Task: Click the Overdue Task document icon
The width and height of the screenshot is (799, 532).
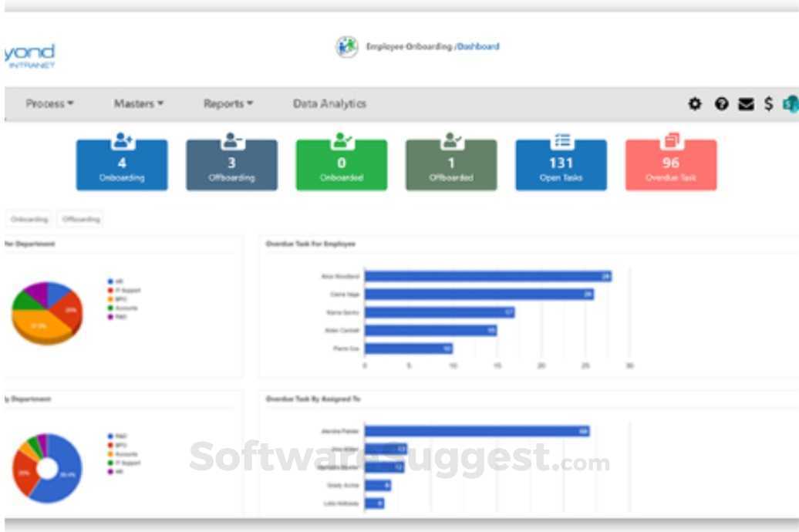Action: click(670, 141)
